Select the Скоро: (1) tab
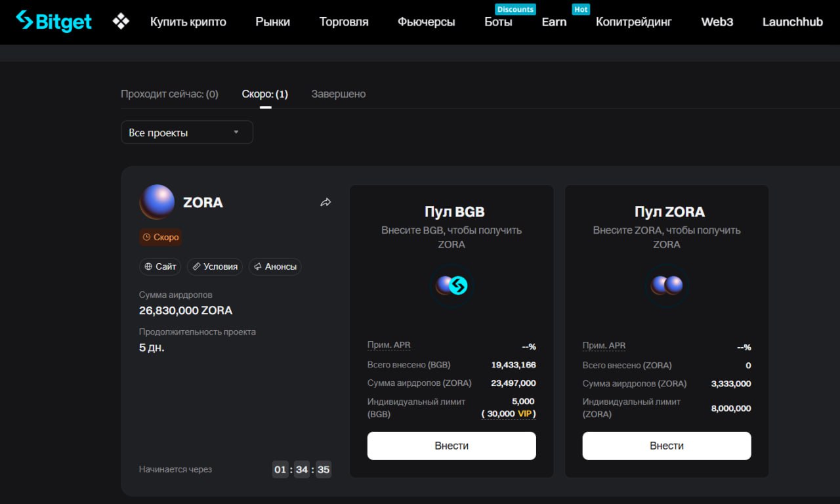The image size is (840, 504). [265, 94]
